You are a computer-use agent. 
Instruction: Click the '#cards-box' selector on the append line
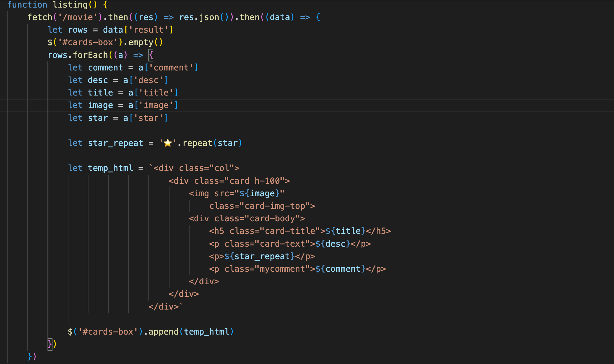(x=108, y=332)
